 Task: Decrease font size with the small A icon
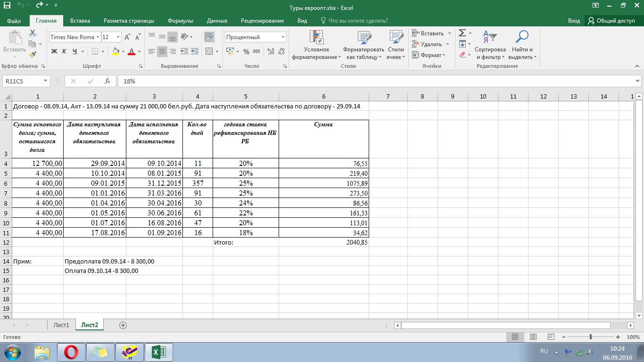pyautogui.click(x=138, y=37)
